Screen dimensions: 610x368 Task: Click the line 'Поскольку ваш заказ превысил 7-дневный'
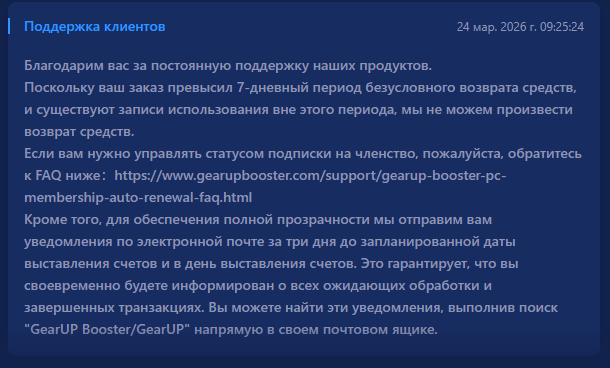300,88
